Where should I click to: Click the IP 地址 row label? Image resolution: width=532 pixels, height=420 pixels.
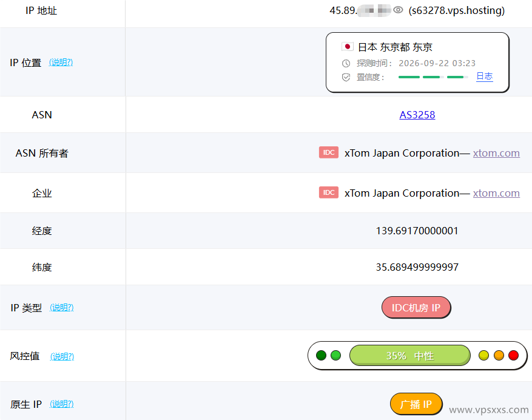pos(41,10)
